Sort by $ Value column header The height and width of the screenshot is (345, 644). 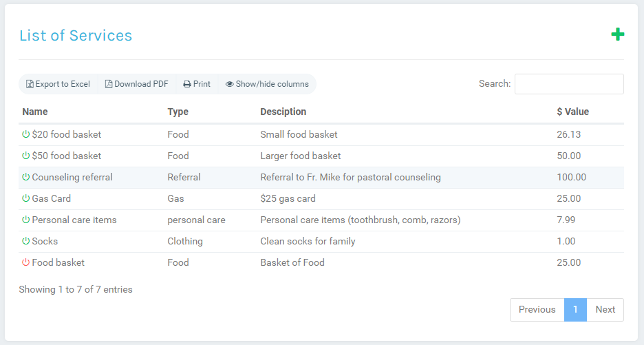click(x=572, y=112)
